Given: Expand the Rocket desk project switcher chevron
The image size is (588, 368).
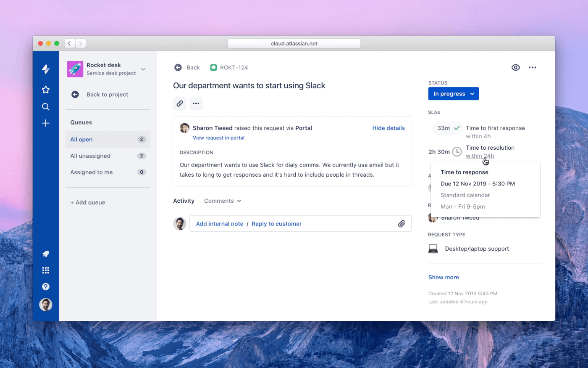Looking at the screenshot, I should point(143,69).
